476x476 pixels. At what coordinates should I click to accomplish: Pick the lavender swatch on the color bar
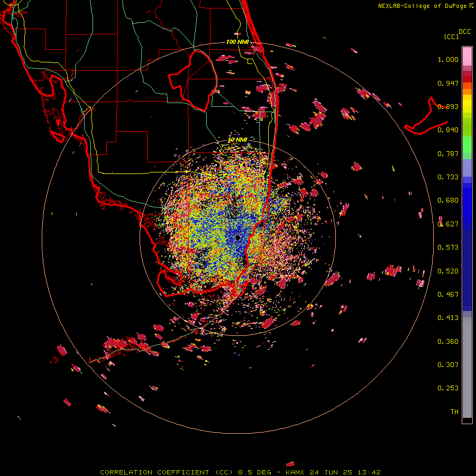467,168
